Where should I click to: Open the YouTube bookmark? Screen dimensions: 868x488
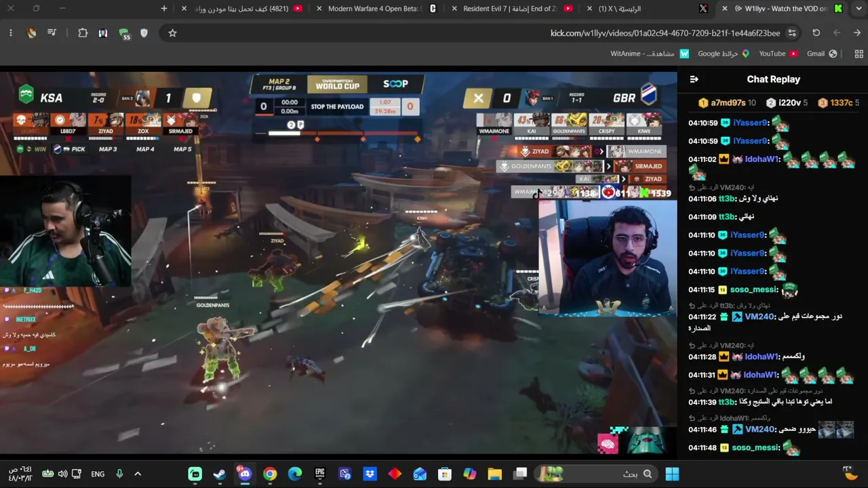tap(778, 54)
